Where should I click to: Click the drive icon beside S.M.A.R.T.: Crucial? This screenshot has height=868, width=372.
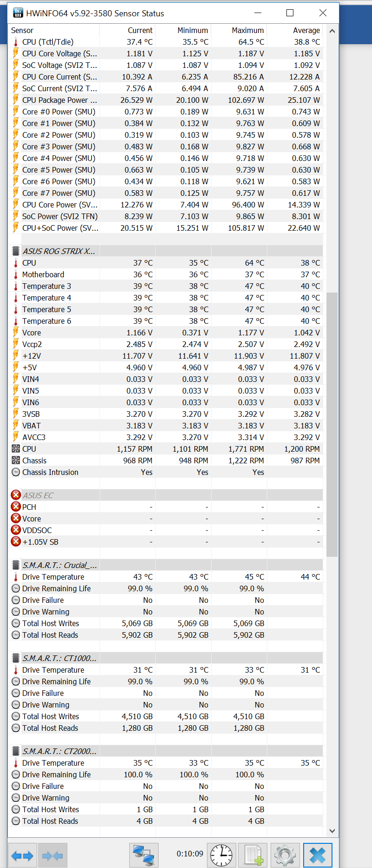pos(16,565)
